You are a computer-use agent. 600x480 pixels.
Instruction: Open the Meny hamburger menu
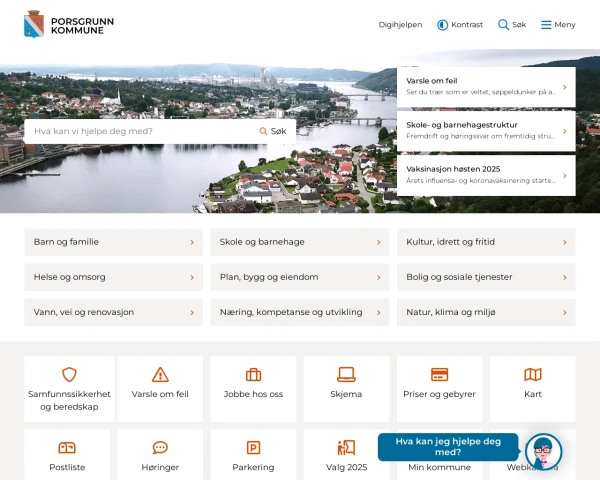[x=558, y=25]
